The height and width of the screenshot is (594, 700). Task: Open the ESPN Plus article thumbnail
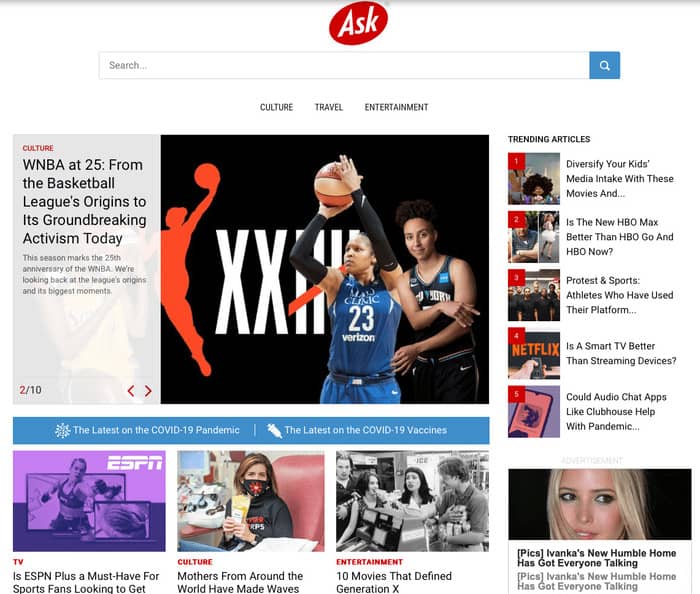click(x=89, y=500)
